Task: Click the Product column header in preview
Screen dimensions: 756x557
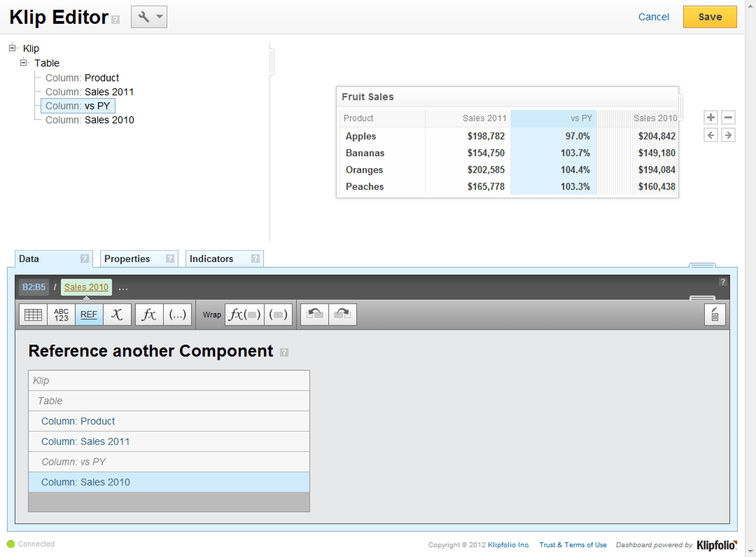Action: (x=381, y=118)
